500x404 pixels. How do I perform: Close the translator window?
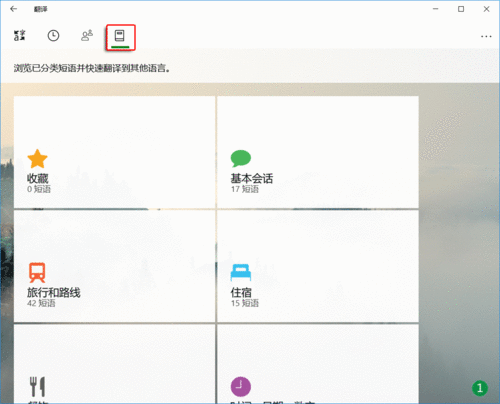[486, 9]
